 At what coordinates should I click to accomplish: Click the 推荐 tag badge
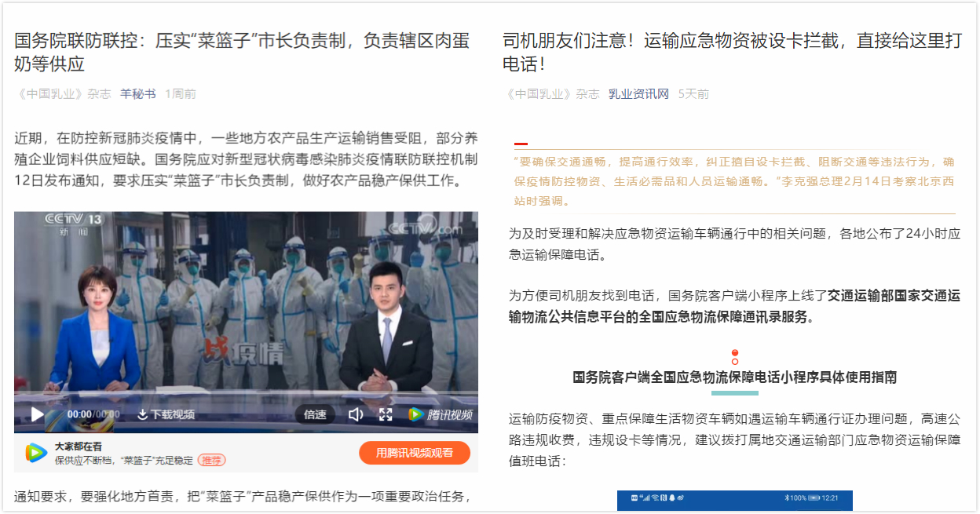click(x=211, y=461)
